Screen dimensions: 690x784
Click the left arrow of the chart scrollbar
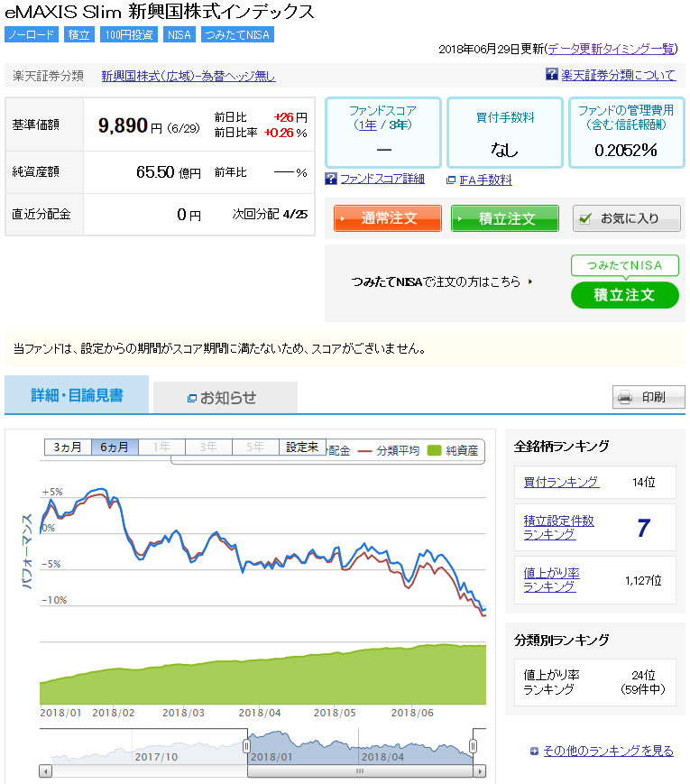(45, 771)
